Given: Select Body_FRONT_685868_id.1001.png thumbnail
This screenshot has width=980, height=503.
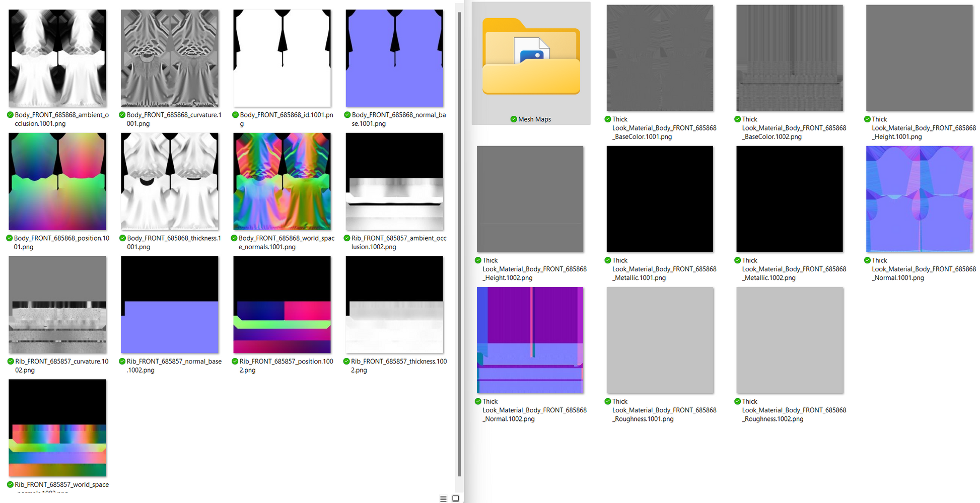Looking at the screenshot, I should (x=282, y=58).
